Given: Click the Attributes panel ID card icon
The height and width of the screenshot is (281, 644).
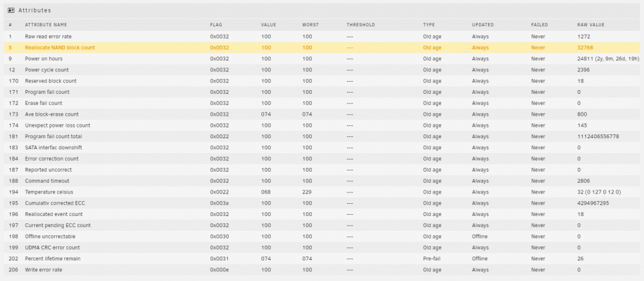Looking at the screenshot, I should click(x=11, y=10).
